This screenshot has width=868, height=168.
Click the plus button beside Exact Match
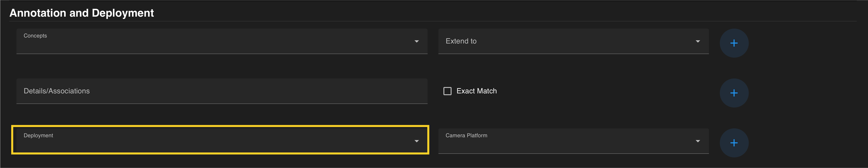click(x=734, y=93)
